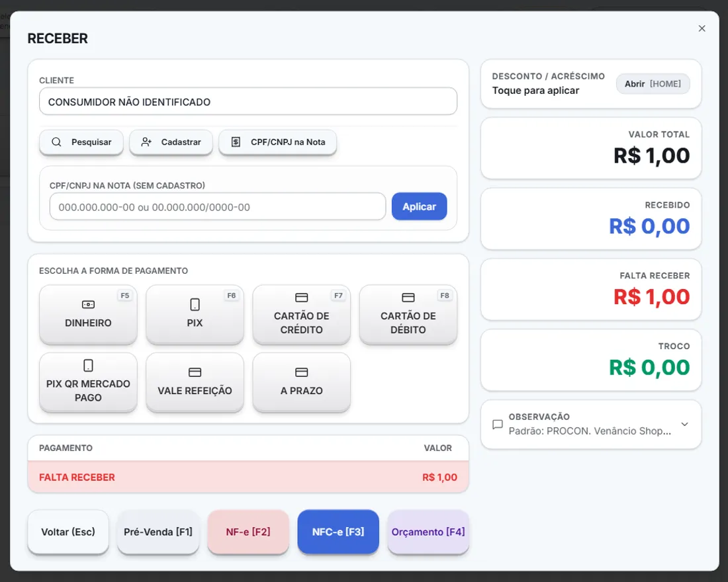Click the card icon on CARTÃO DE CRÉDITO
Viewport: 728px width, 582px height.
tap(302, 298)
